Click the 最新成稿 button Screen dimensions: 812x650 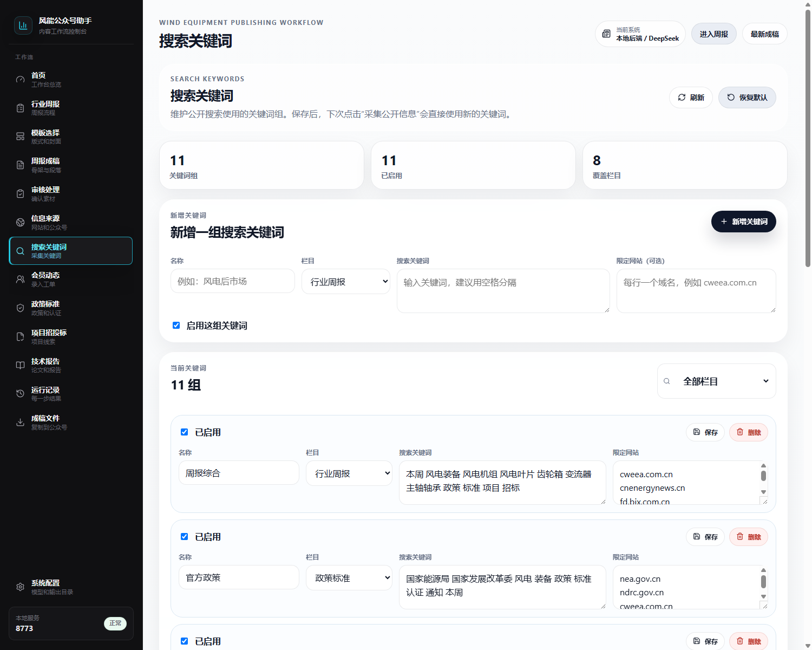click(x=764, y=34)
